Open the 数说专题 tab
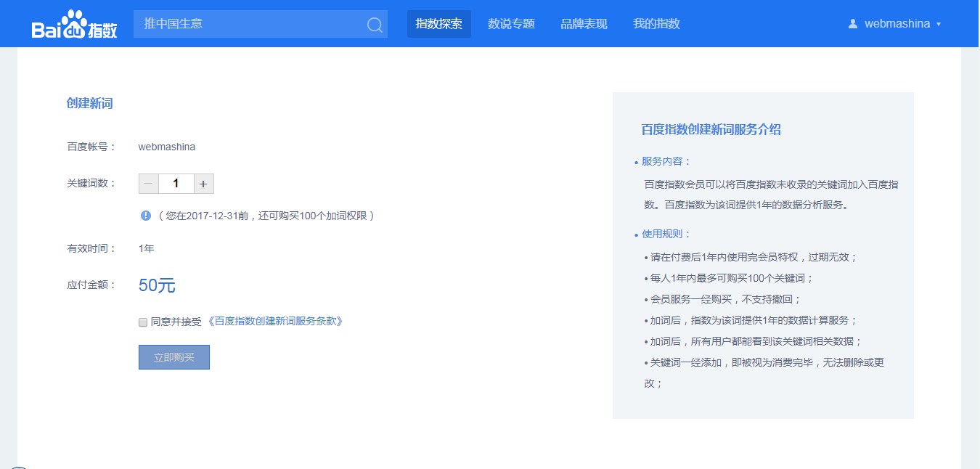This screenshot has height=469, width=980. coord(511,24)
